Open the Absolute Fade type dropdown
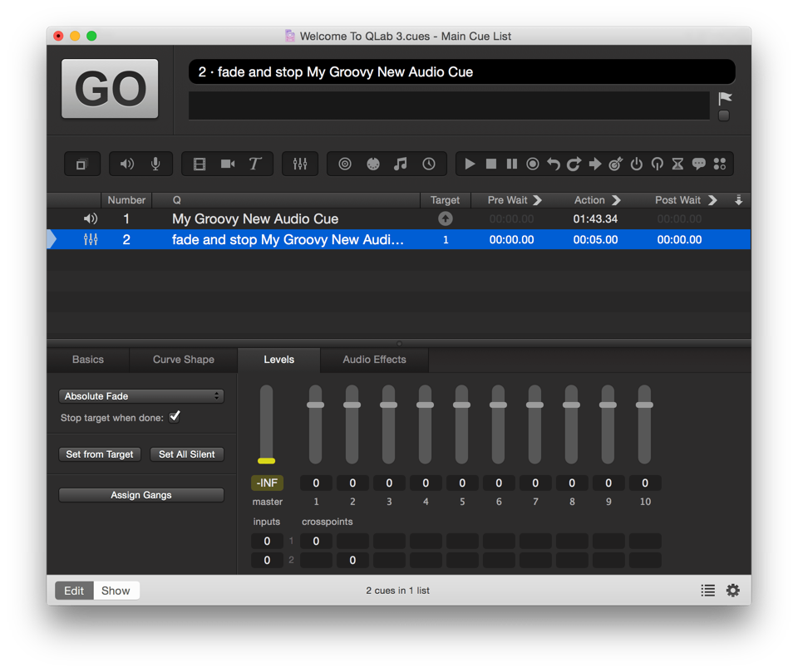 (x=141, y=396)
